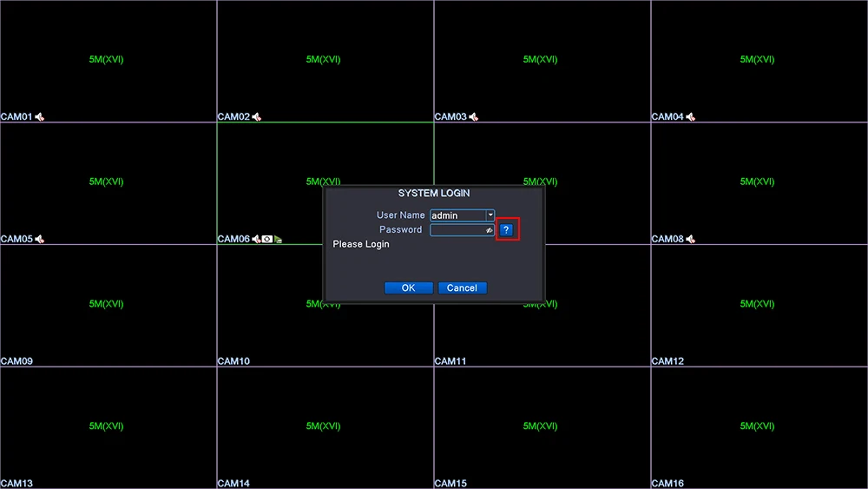Click the CAM03 channel label

[450, 117]
